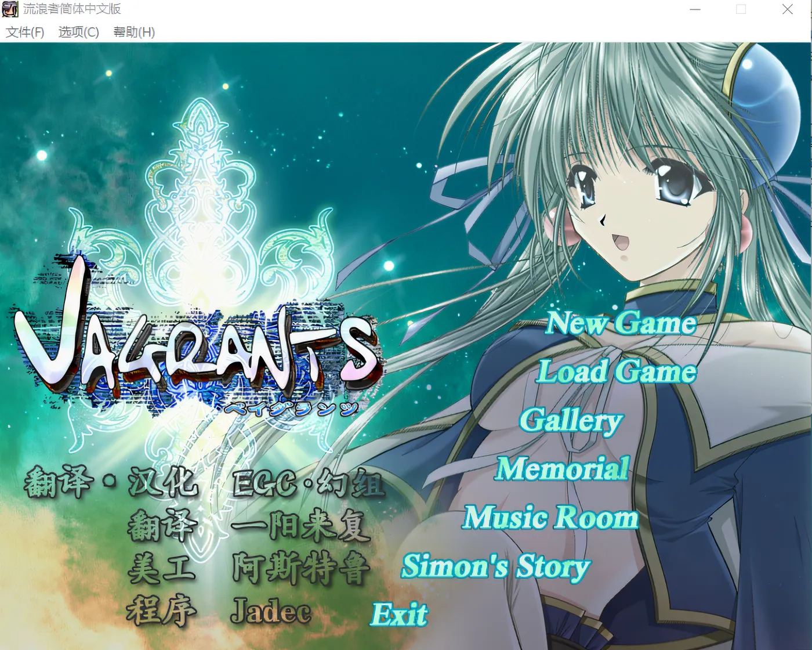Click the 流浪者简体中文版 window title text
The height and width of the screenshot is (650, 812).
[x=72, y=9]
